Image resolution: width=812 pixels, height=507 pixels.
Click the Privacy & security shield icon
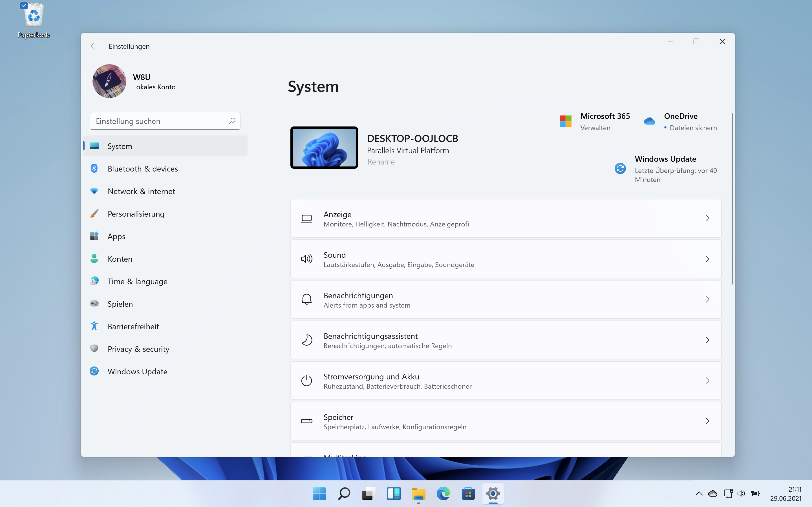tap(94, 348)
